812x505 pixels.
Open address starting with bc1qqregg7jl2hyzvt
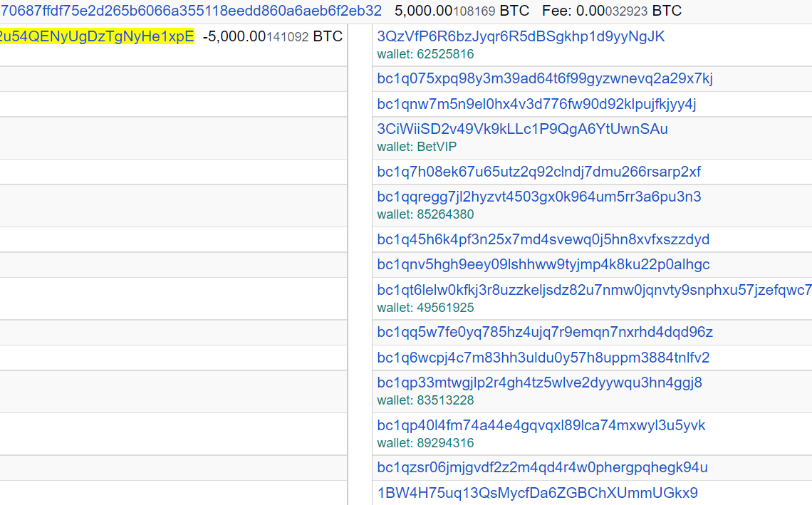tap(538, 197)
